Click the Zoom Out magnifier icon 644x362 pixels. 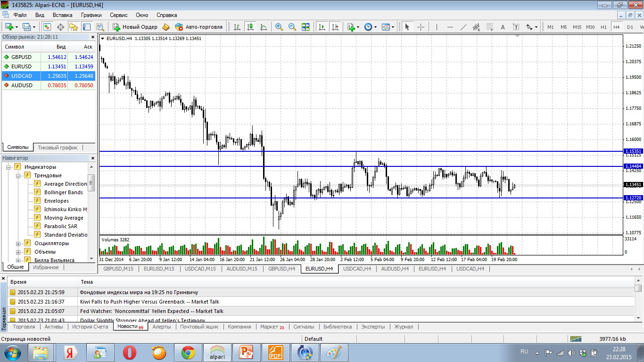point(292,27)
